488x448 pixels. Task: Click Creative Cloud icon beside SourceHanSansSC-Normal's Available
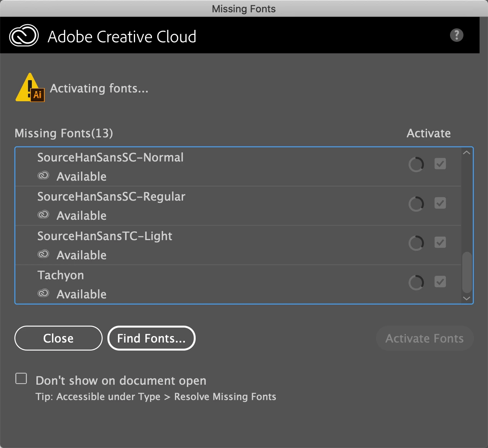click(x=43, y=175)
